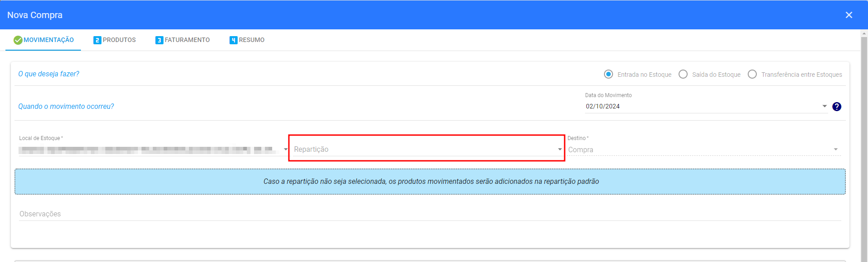The height and width of the screenshot is (262, 868).
Task: Click the date value 02/10/2024
Action: coord(603,106)
